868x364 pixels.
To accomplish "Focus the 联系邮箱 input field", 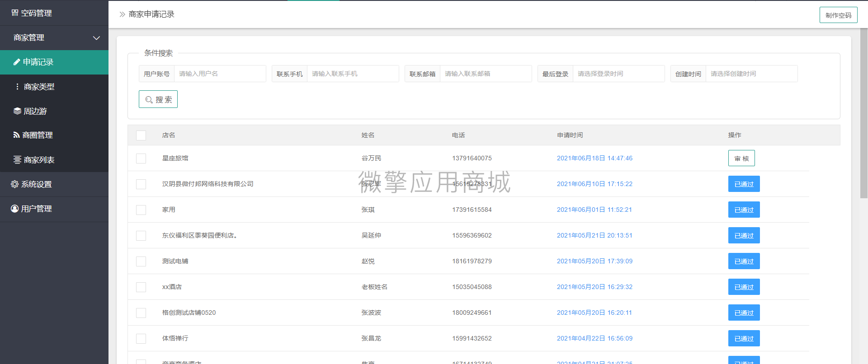I will point(486,74).
